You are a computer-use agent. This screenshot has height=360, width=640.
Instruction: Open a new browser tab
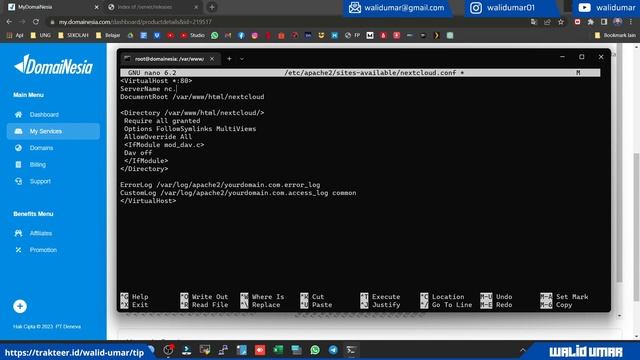pos(212,7)
